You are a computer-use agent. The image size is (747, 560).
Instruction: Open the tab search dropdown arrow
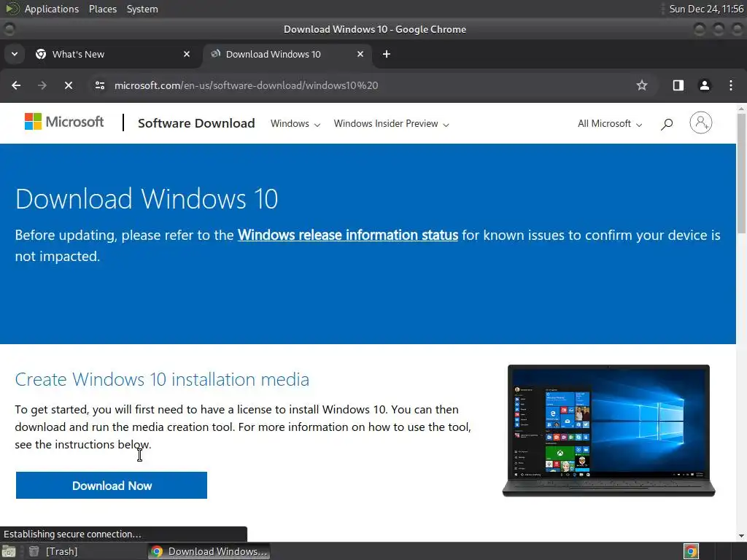coord(15,54)
